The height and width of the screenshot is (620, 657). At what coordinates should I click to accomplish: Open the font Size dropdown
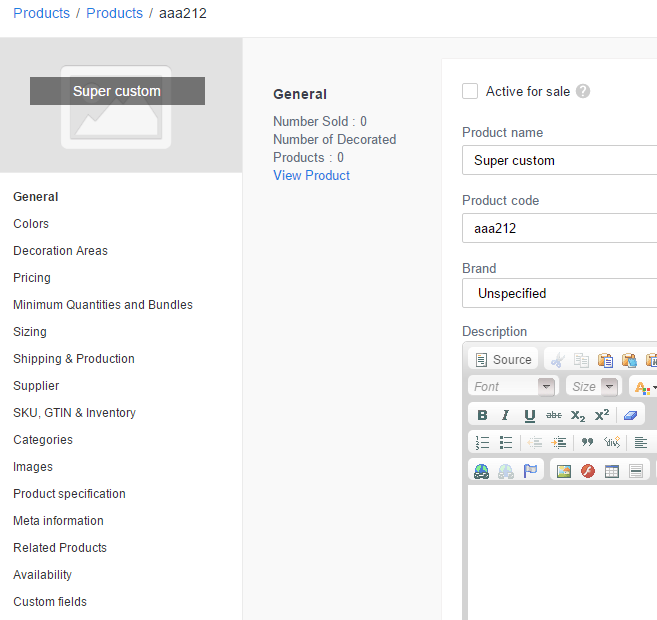tap(594, 386)
